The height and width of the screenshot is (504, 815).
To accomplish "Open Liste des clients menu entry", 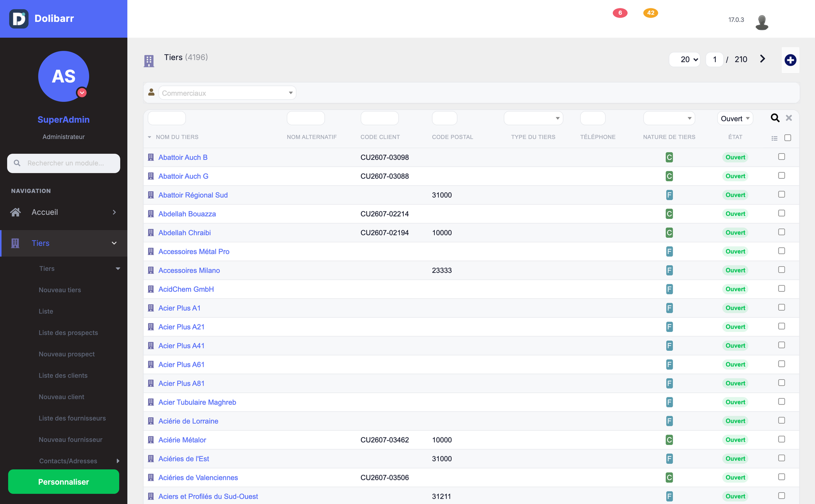I will click(x=63, y=375).
